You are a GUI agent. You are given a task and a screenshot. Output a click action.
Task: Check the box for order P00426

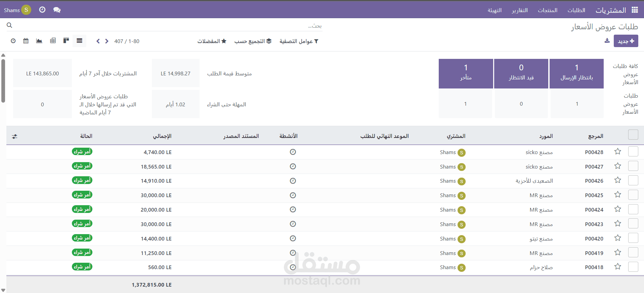tap(633, 180)
